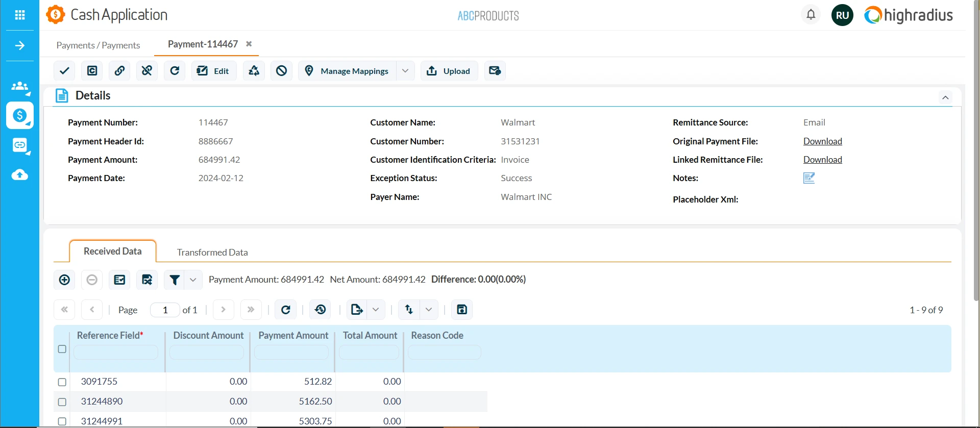980x428 pixels.
Task: Check the row with reference 3091755
Action: pyautogui.click(x=62, y=382)
